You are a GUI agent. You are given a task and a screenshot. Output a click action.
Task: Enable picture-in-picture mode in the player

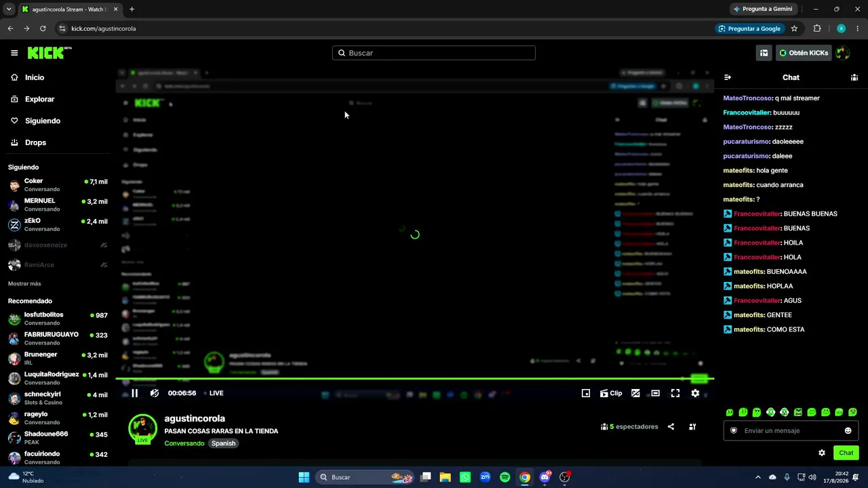pos(586,393)
